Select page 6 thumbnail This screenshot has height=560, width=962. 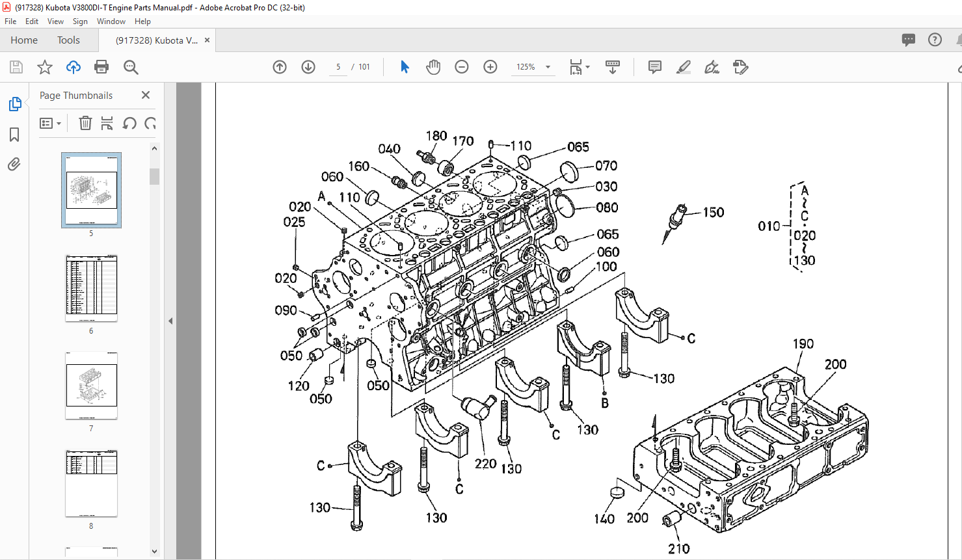(x=91, y=288)
